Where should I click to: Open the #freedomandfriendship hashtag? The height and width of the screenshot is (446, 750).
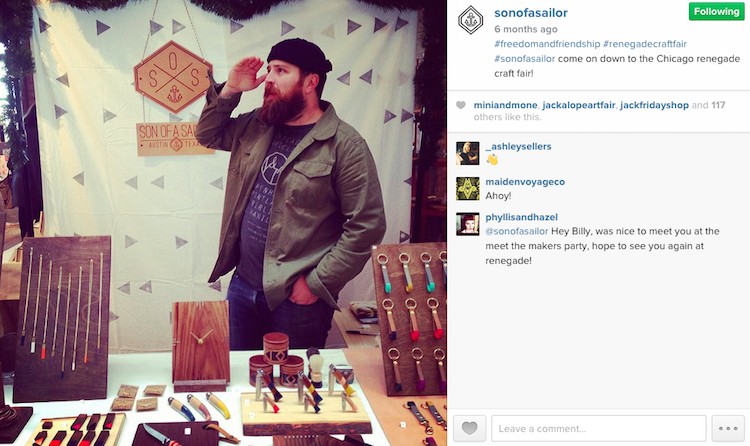pos(547,44)
